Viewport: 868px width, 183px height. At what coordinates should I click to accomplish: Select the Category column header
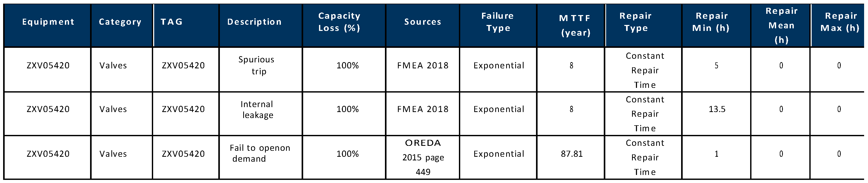click(120, 22)
